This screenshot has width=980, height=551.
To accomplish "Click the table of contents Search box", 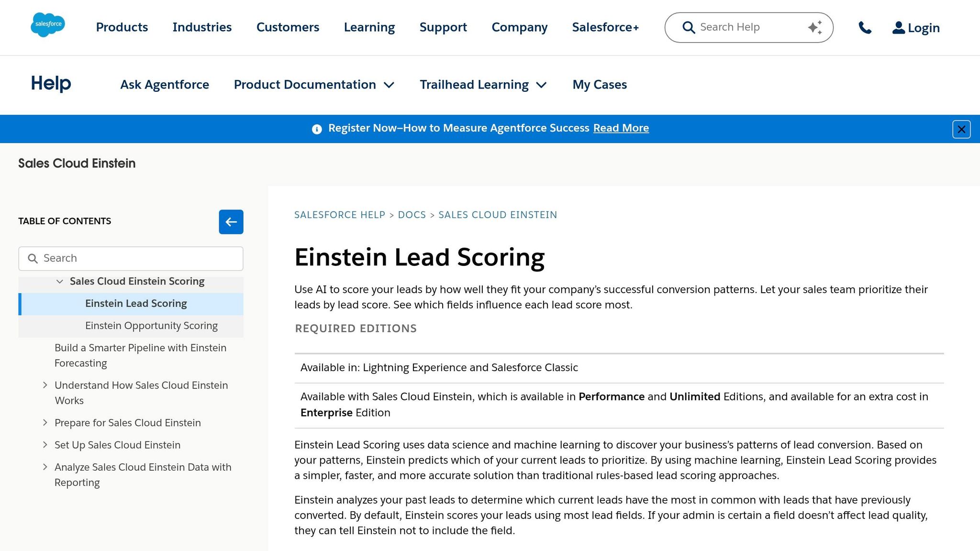I will [x=131, y=259].
